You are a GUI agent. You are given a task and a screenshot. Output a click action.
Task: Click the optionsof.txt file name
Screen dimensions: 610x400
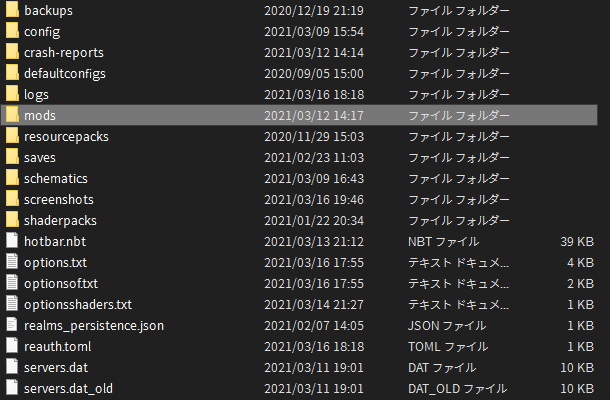point(61,283)
